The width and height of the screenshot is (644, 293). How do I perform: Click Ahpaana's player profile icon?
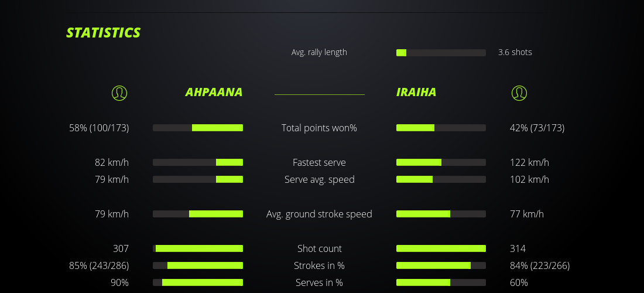pos(119,93)
